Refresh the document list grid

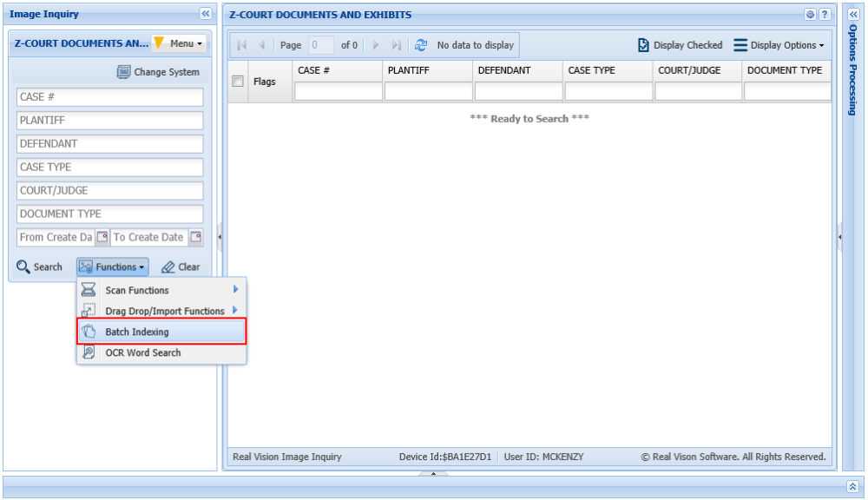pos(423,45)
